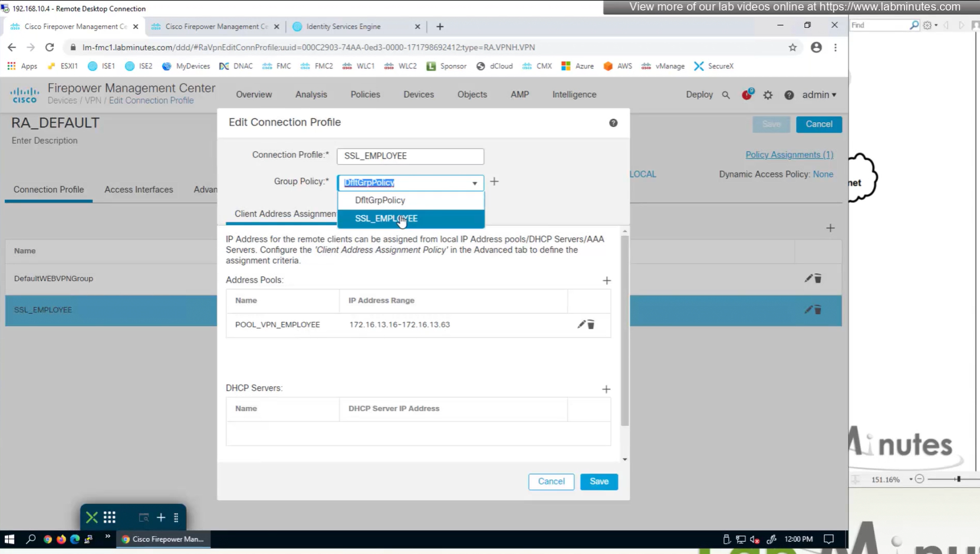Viewport: 980px width, 554px height.
Task: Delete the DefaultWEBVPNGroup connection profile
Action: tap(818, 278)
